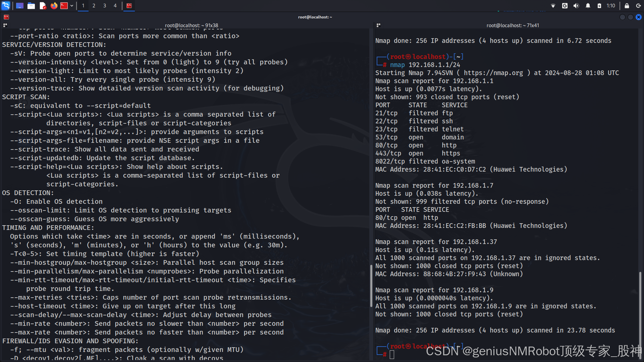Switch to workspace 2
The image size is (644, 362).
[94, 6]
